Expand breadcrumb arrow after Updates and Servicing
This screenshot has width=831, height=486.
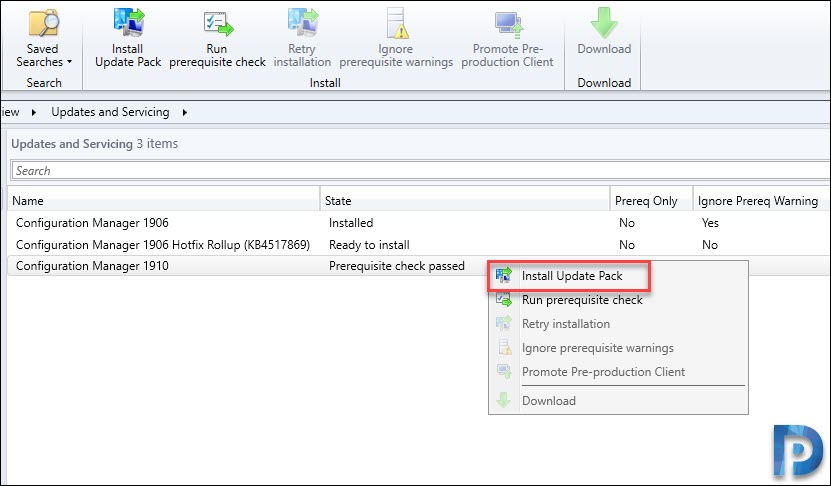pyautogui.click(x=184, y=112)
